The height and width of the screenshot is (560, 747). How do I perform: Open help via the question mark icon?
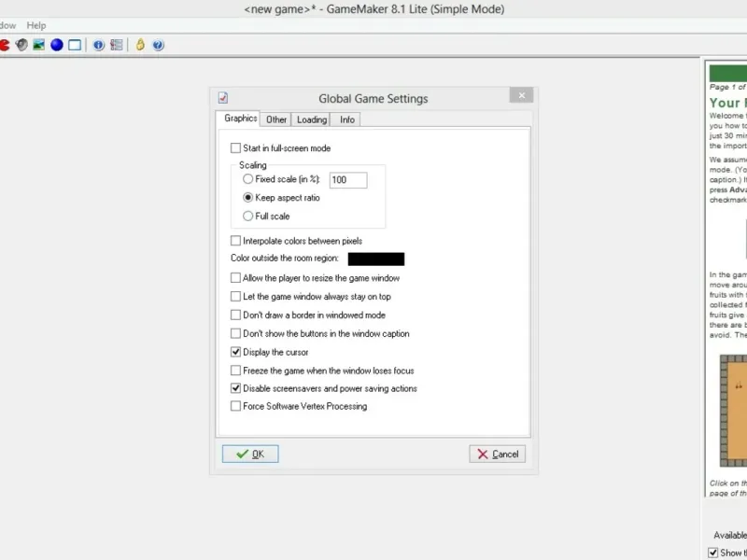[158, 45]
